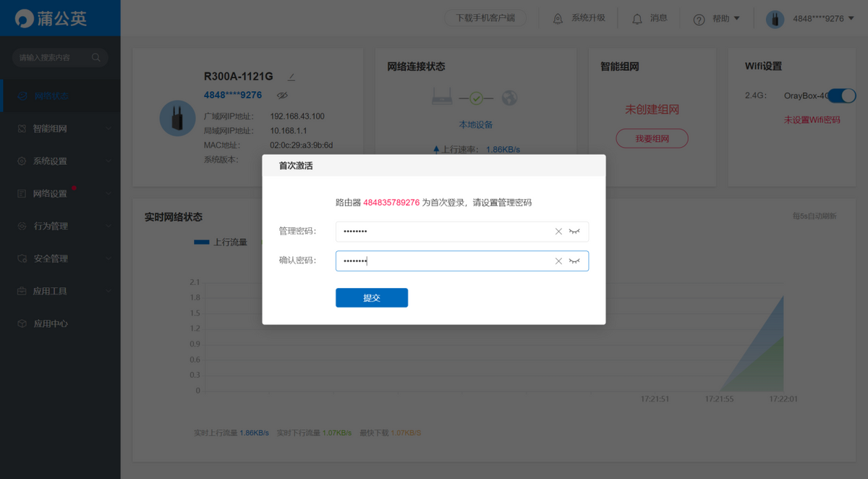Click the router device image
Screen dimensions: 868x479
click(177, 119)
